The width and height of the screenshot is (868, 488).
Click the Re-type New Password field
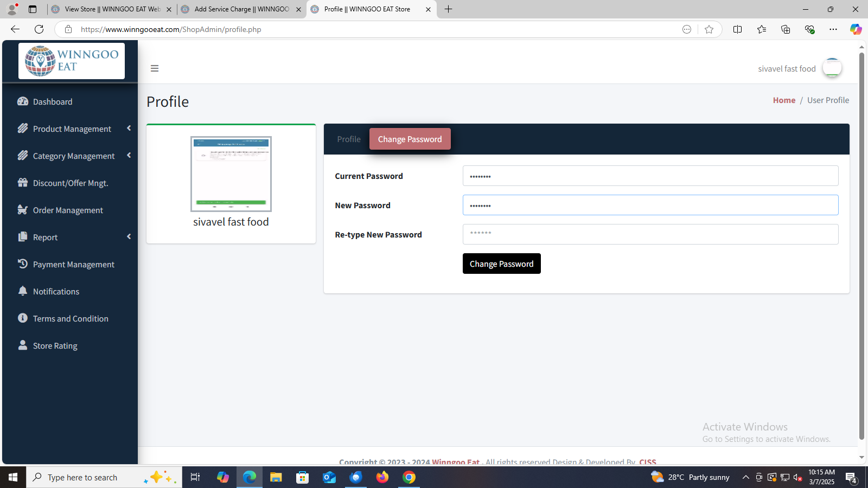coord(650,234)
